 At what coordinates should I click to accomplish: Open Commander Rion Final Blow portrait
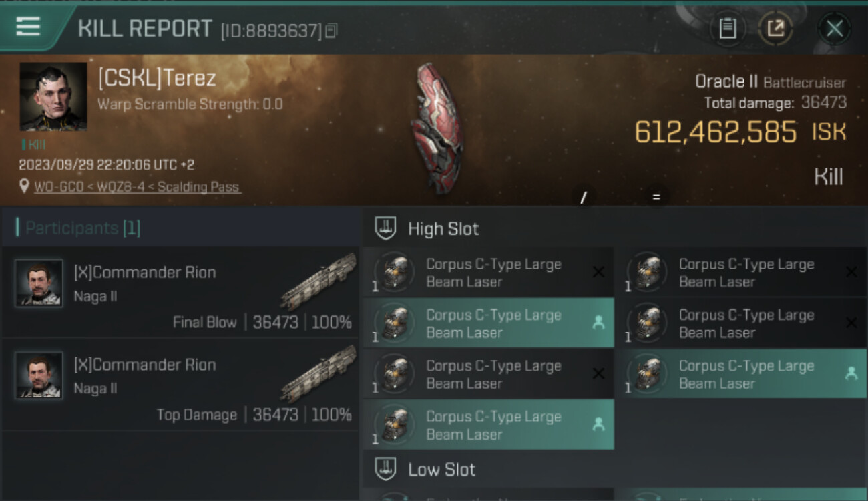click(39, 283)
